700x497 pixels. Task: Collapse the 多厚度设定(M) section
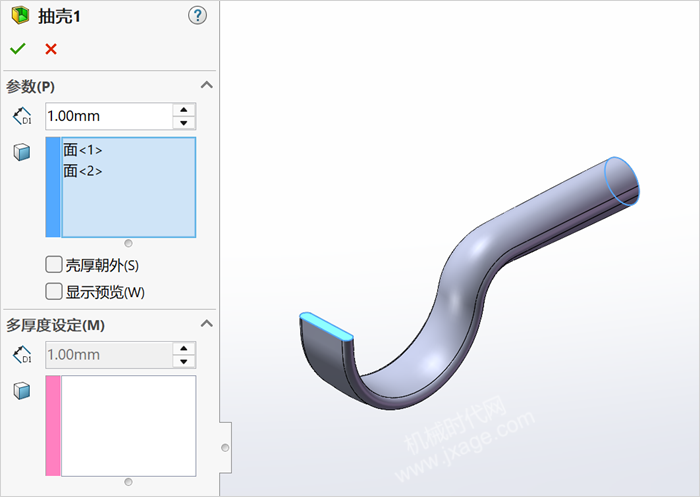207,324
